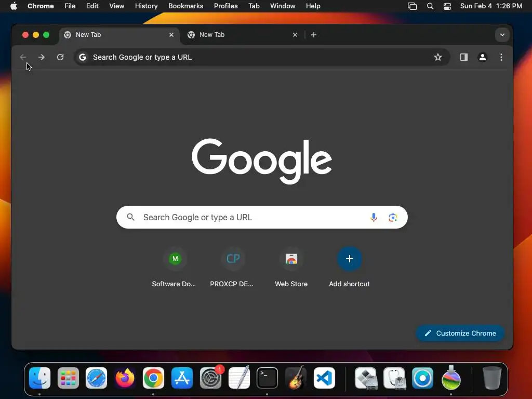Screen dimensions: 532x399
Task: Open macOS installer icon in Dock
Action: coord(451,378)
